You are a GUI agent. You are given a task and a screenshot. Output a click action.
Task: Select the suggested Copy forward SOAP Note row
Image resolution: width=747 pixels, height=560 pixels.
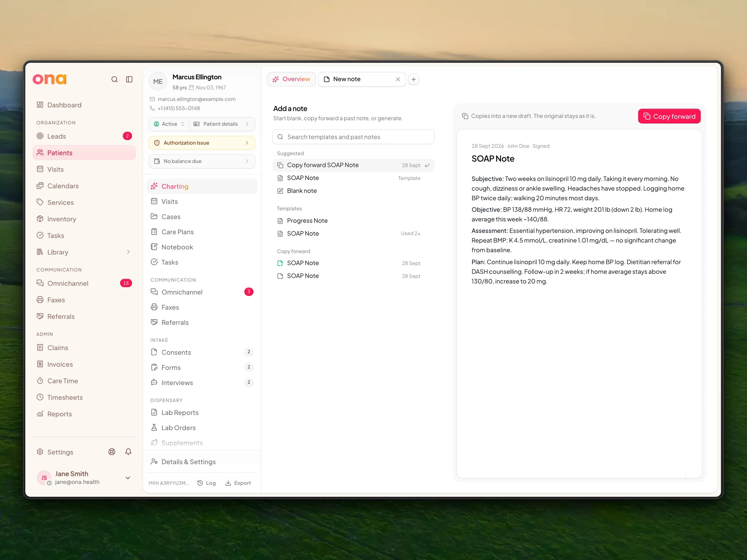tap(353, 165)
